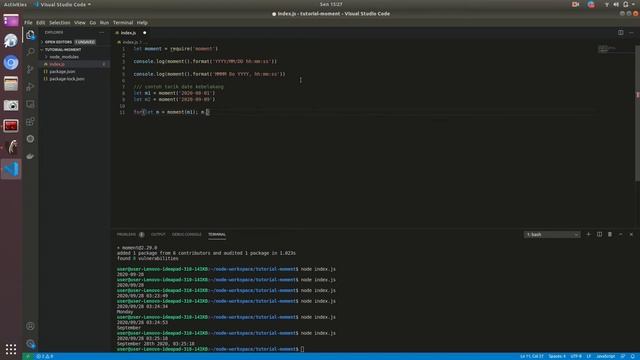Click JavaScript language mode in status bar

(x=605, y=356)
